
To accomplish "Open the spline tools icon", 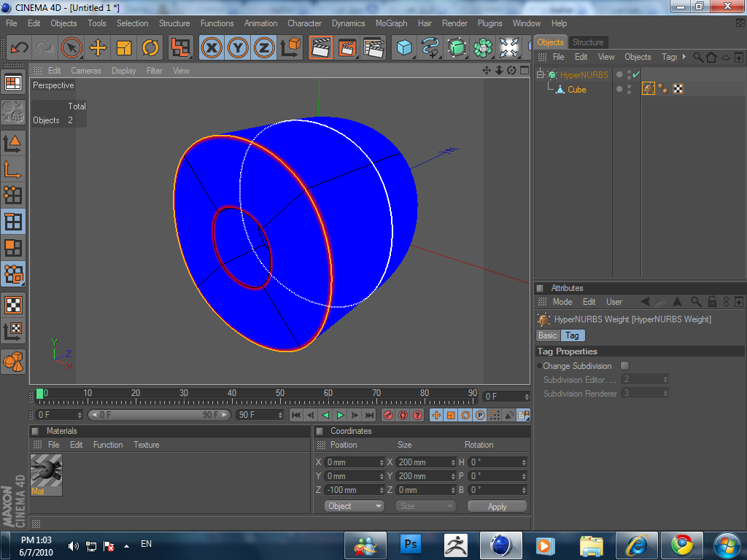I will coord(430,47).
